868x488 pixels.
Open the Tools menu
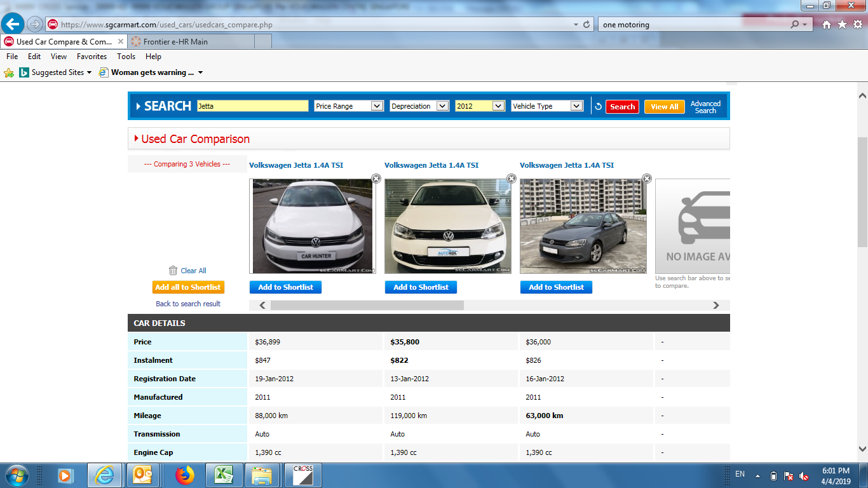pyautogui.click(x=126, y=57)
